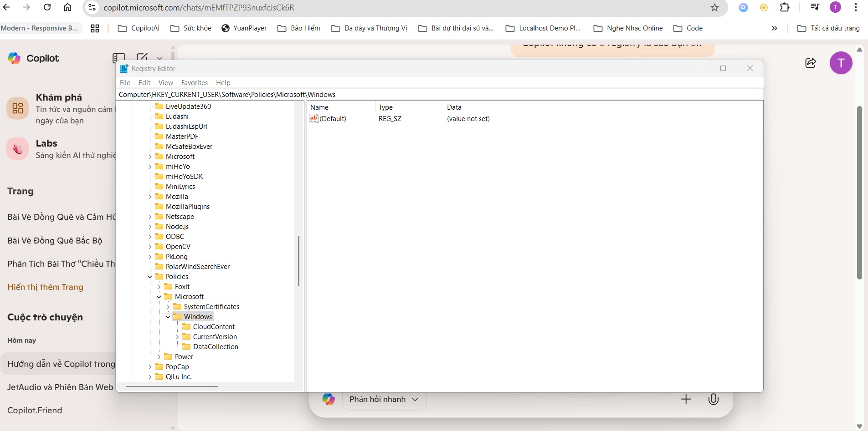
Task: Expand the Mozilla registry key
Action: 151,197
